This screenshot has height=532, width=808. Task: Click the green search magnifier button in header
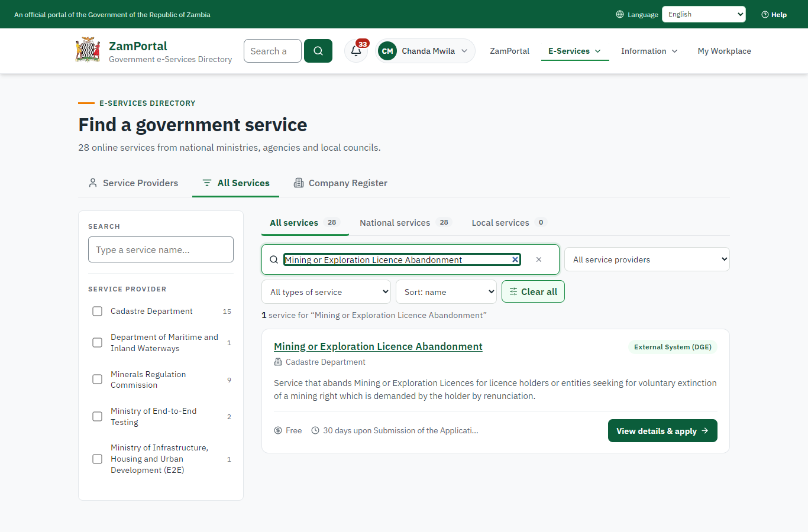[x=318, y=51]
